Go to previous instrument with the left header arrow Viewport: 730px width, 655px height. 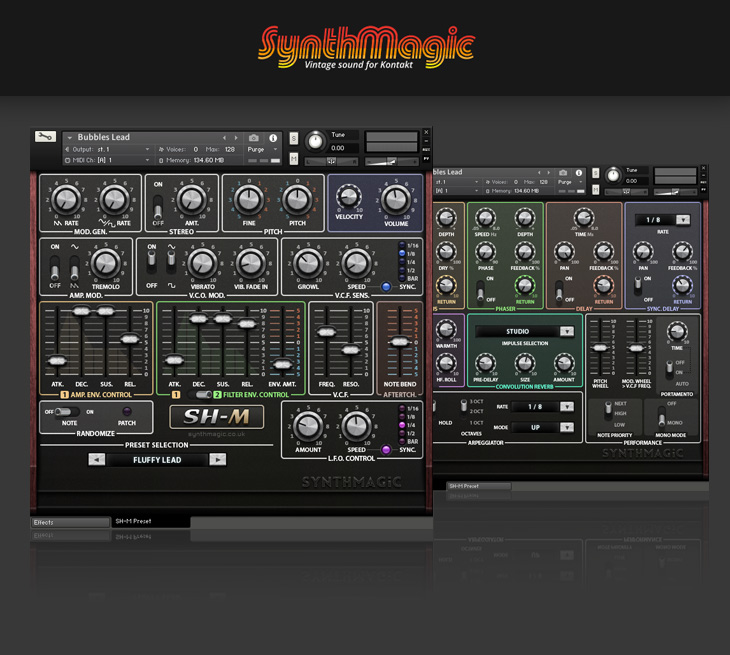pos(224,138)
